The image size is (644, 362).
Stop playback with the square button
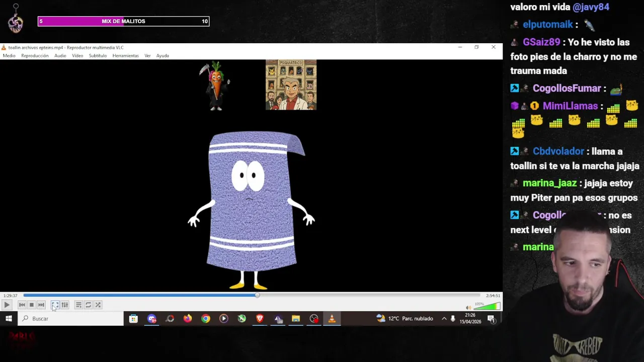31,305
